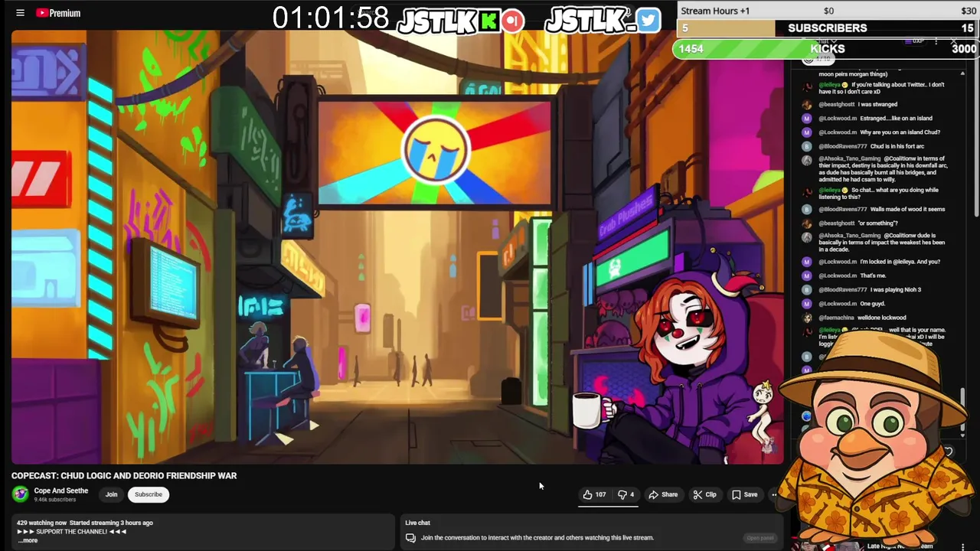Save the video to a playlist

pyautogui.click(x=744, y=494)
